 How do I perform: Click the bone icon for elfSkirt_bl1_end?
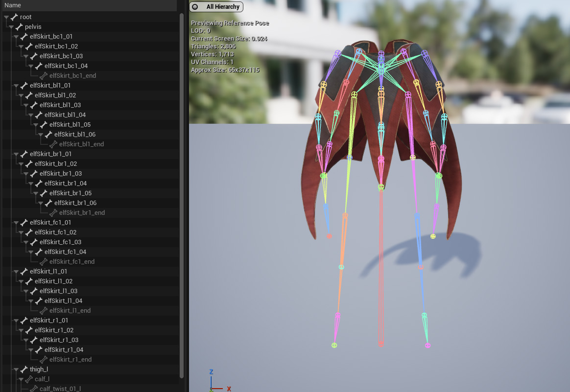[x=53, y=144]
